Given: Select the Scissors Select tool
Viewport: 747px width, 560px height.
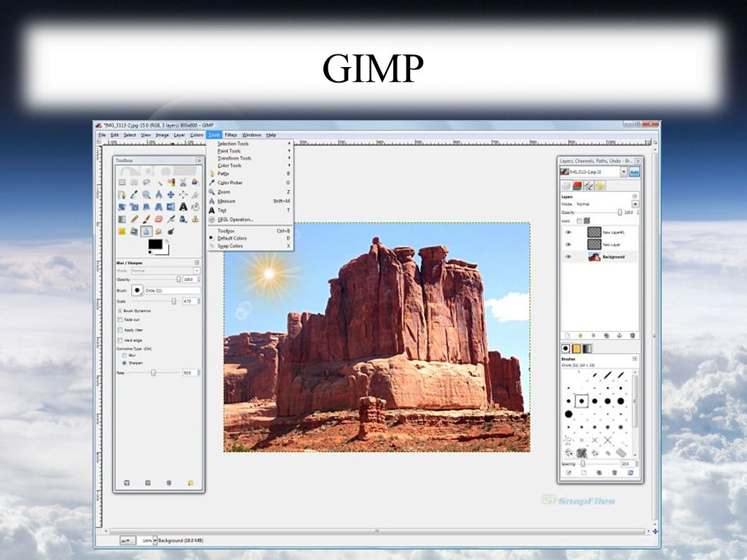Looking at the screenshot, I should (x=183, y=182).
